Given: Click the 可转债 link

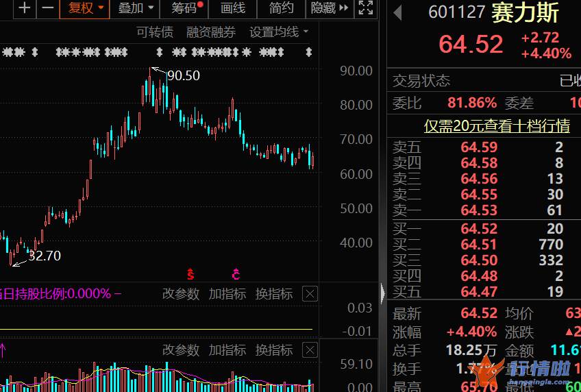Looking at the screenshot, I should pos(155,32).
